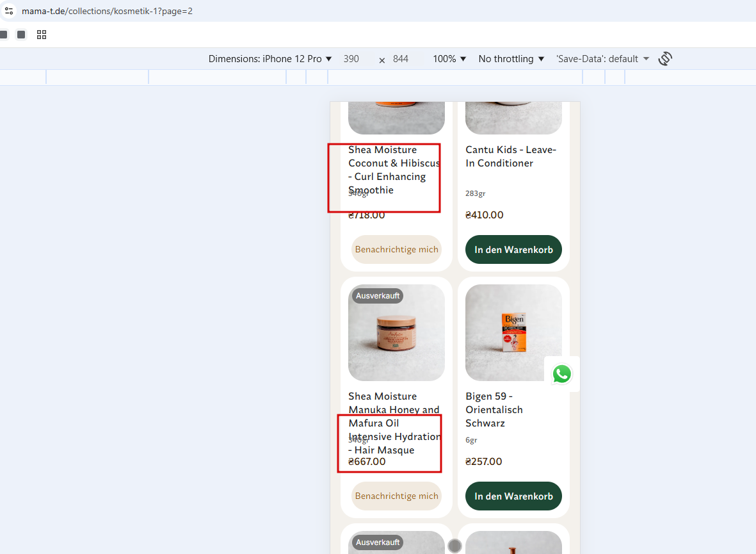This screenshot has height=554, width=756.
Task: Click Benachrichtige mich for Manuka Honey masque
Action: [x=396, y=496]
